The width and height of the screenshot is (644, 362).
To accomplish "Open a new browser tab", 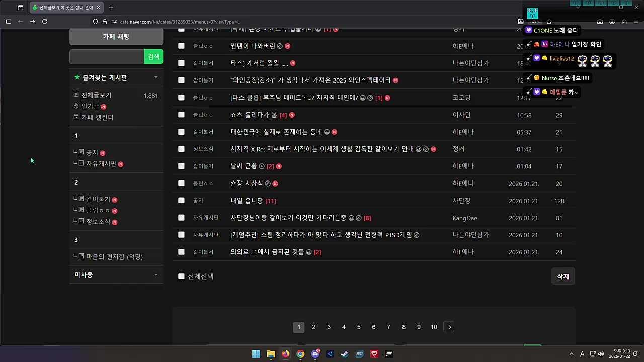I will pyautogui.click(x=111, y=8).
